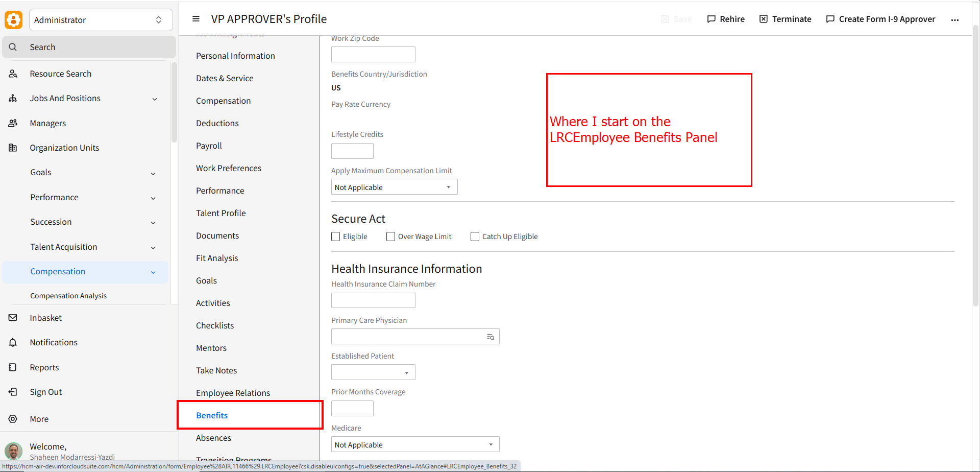
Task: Open the Documents profile tab
Action: pyautogui.click(x=217, y=235)
